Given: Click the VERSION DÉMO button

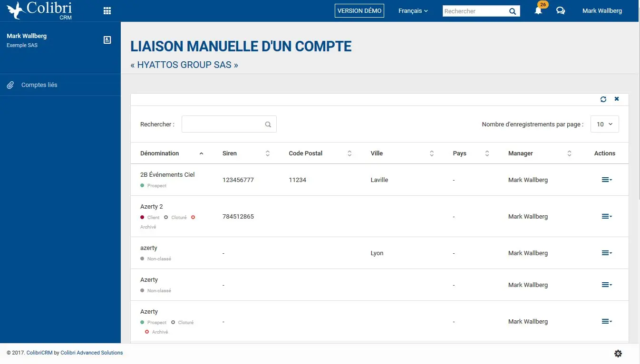Looking at the screenshot, I should 359,11.
